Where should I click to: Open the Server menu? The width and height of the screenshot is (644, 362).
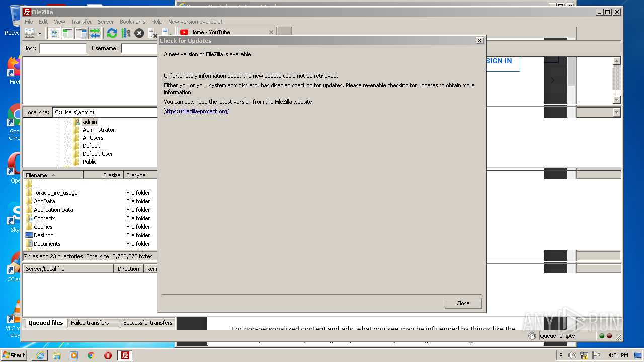point(106,22)
